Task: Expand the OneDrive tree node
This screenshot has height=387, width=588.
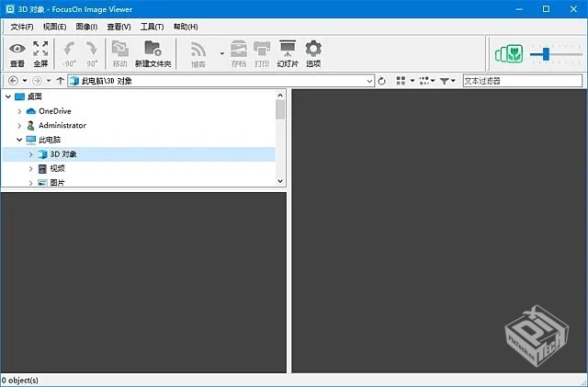Action: pos(19,111)
